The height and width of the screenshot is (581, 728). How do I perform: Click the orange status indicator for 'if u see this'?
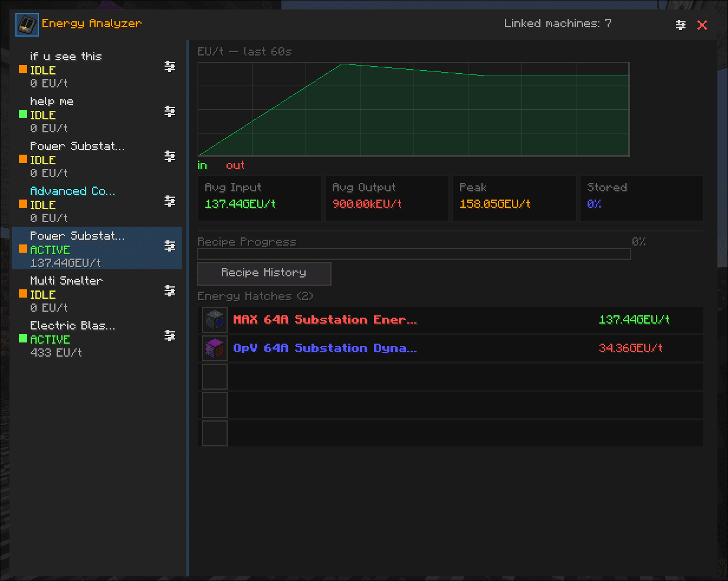pos(23,69)
